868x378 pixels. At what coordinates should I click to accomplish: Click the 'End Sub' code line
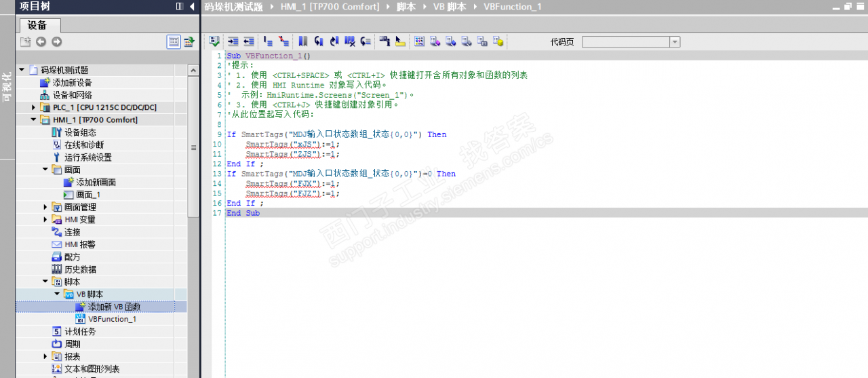[x=243, y=213]
